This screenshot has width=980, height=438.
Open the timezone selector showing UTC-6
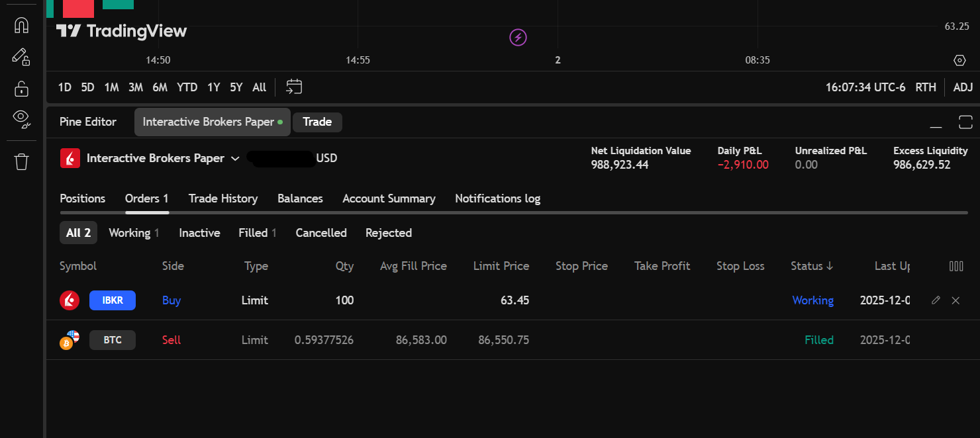(865, 87)
